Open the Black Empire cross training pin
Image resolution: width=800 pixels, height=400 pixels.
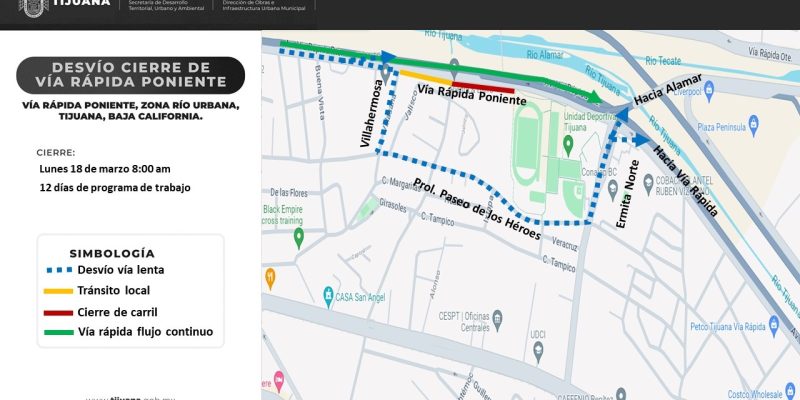[x=298, y=237]
